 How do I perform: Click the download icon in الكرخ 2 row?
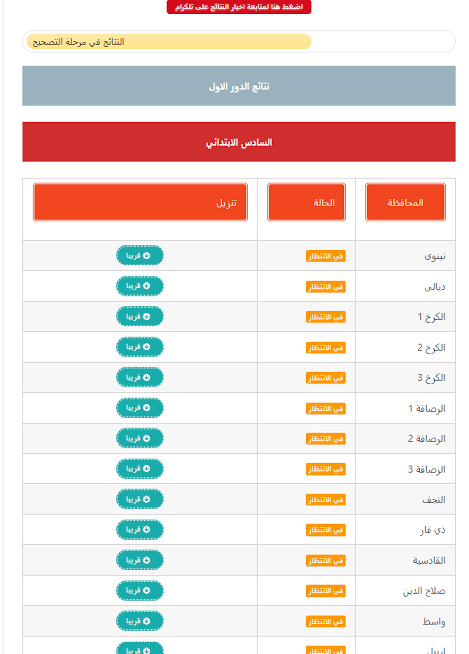tap(146, 347)
